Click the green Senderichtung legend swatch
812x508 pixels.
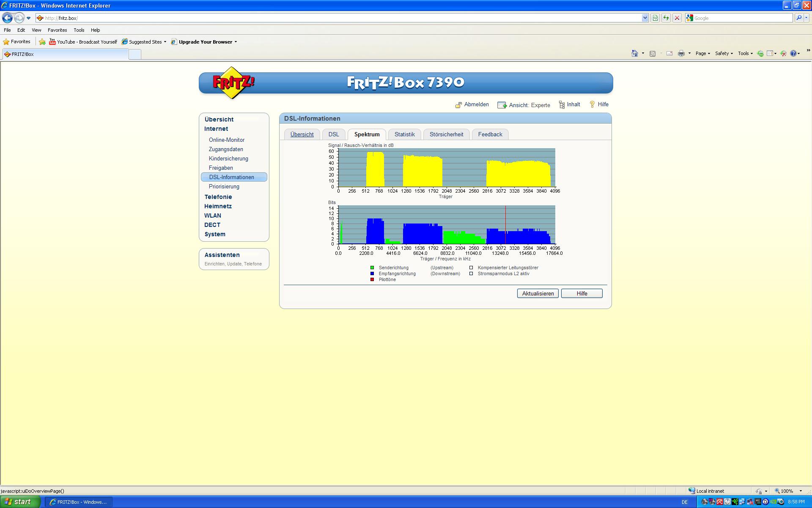pyautogui.click(x=372, y=268)
